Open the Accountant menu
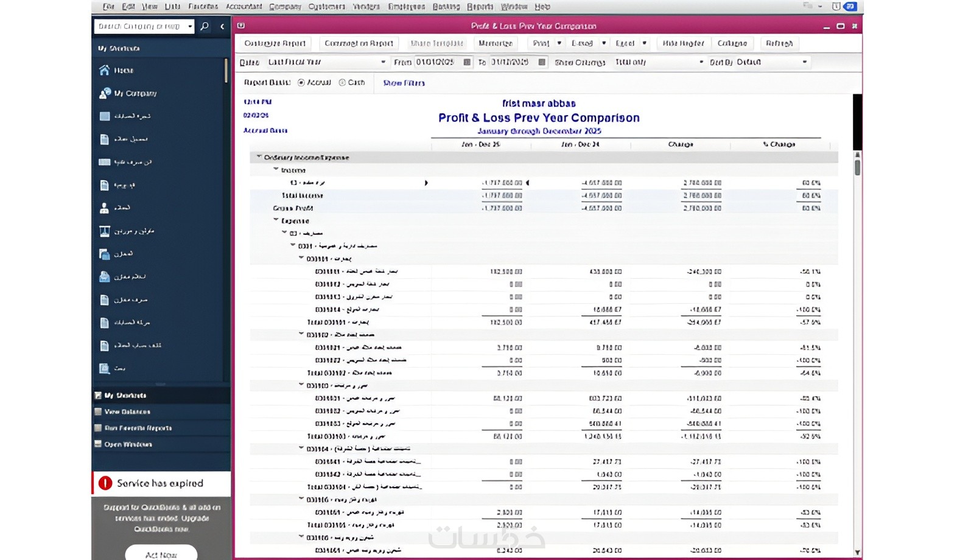974x560 pixels. (243, 7)
